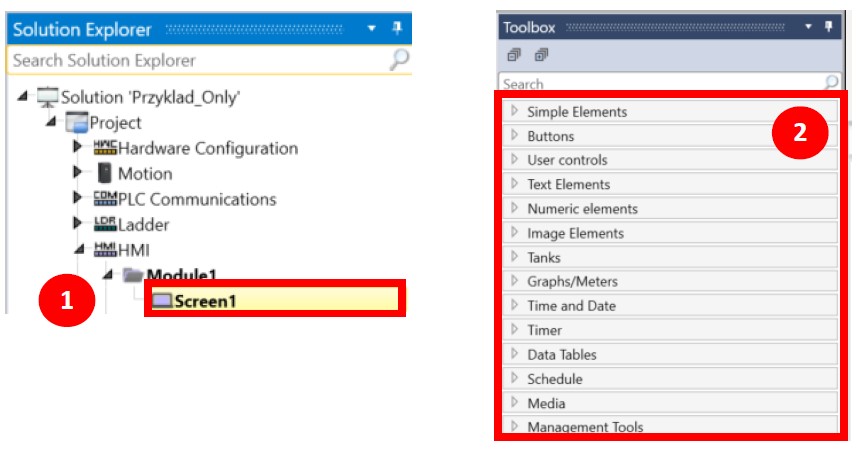The image size is (856, 450).
Task: Click the HMI node icon
Action: click(x=105, y=250)
